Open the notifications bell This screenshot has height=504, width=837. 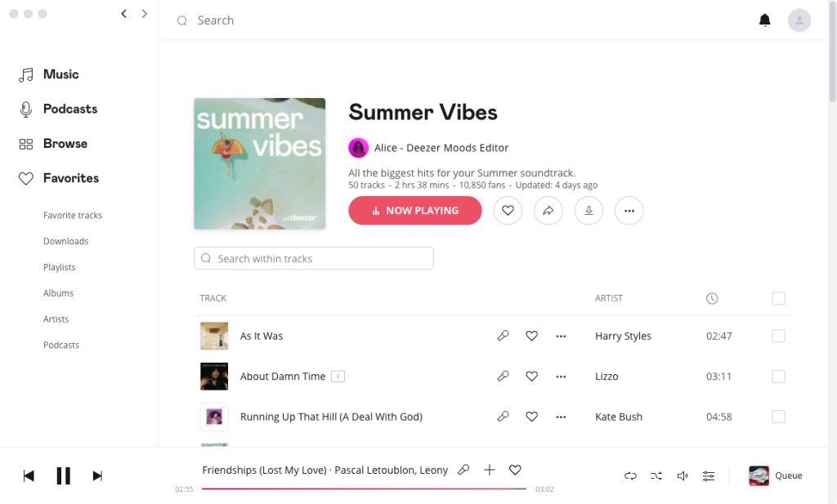[765, 20]
